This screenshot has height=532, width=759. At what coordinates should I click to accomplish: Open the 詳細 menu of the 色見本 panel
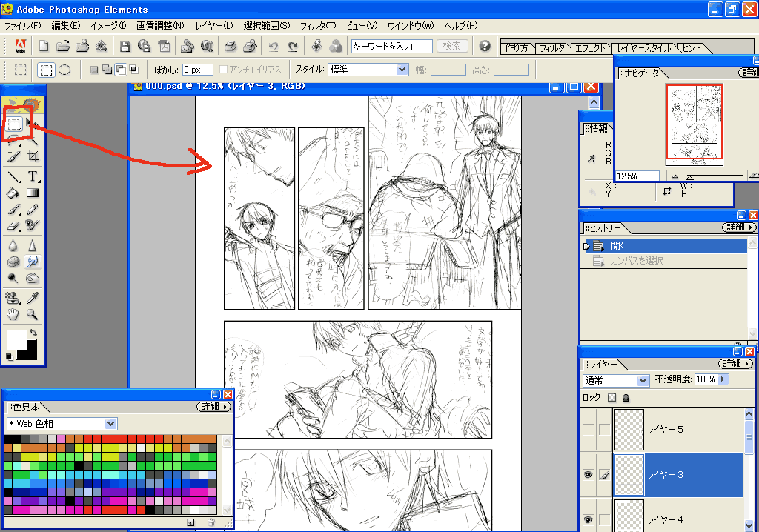pos(213,406)
